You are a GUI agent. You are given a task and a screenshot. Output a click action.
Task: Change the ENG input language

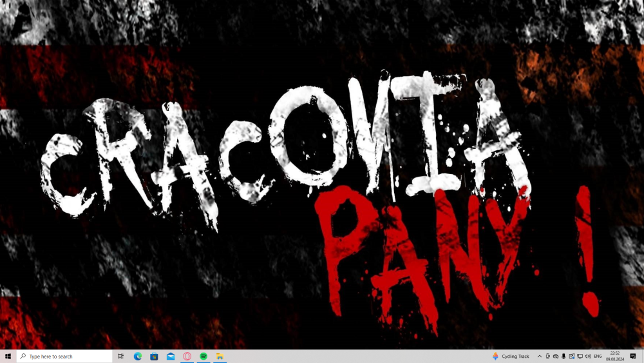[598, 357]
